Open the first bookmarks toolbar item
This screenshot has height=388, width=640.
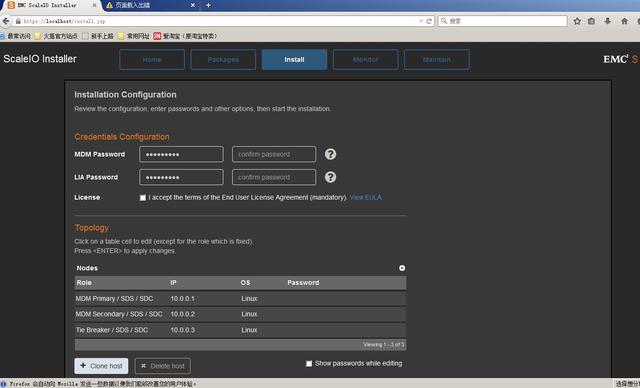click(16, 36)
